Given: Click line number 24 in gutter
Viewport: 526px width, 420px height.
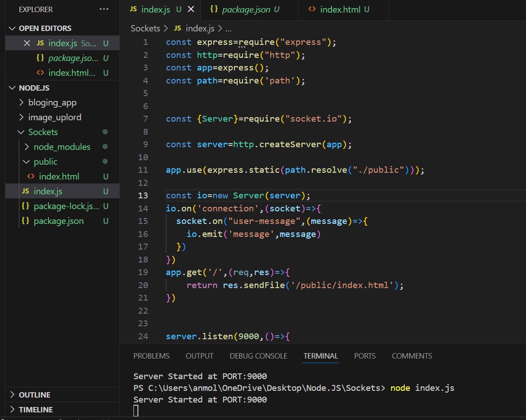Looking at the screenshot, I should point(143,336).
